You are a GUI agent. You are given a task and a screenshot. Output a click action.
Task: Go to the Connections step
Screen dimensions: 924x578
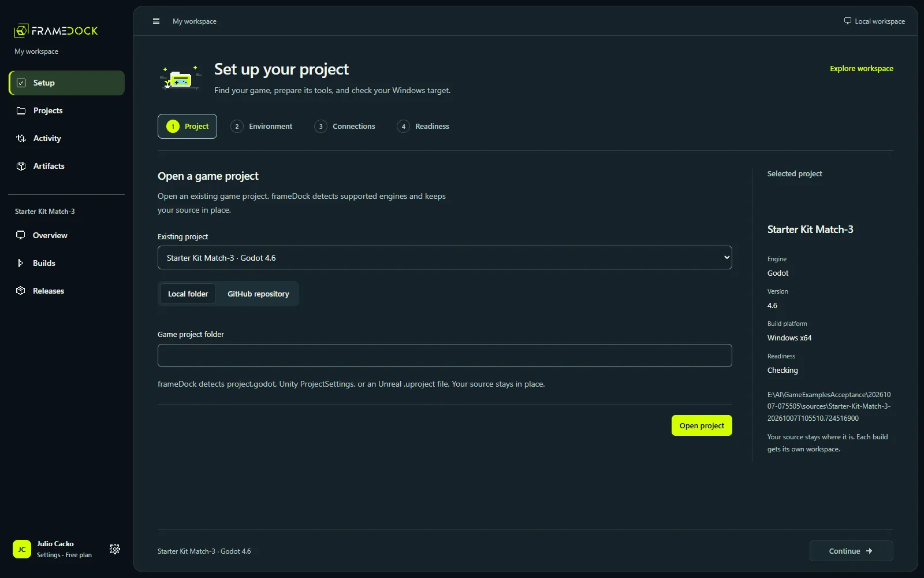[x=345, y=126]
